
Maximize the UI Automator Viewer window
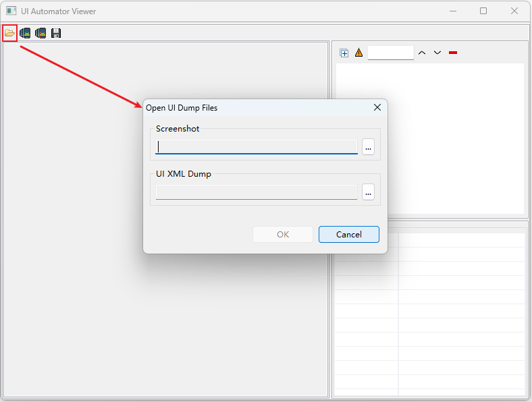tap(483, 11)
